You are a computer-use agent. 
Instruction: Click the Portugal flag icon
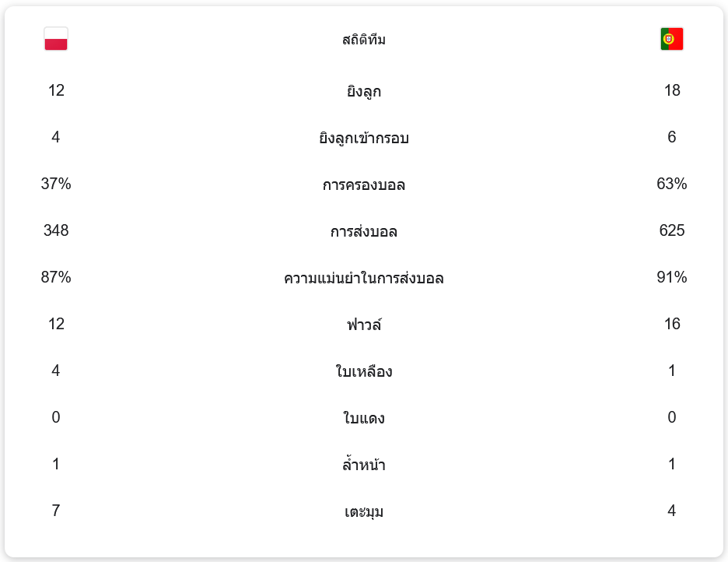pyautogui.click(x=671, y=39)
